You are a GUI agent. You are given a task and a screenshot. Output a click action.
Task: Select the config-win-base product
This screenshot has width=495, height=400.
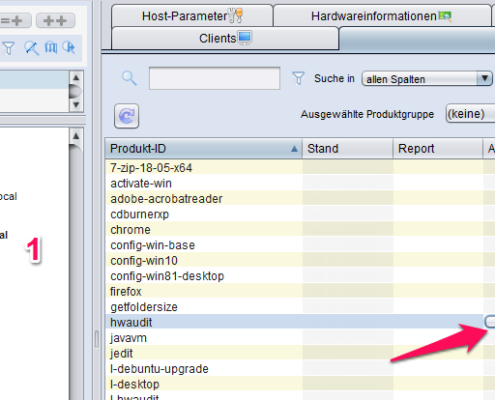[300, 245]
